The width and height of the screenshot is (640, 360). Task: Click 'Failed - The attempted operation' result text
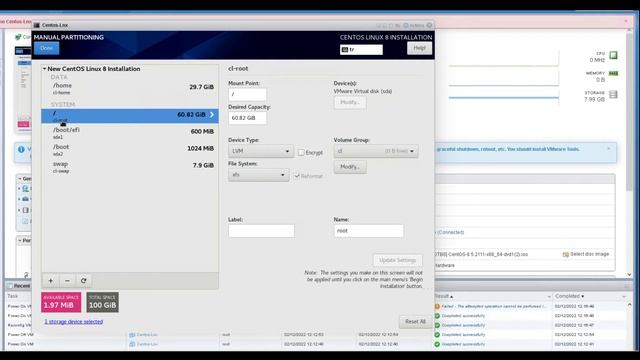click(x=494, y=306)
